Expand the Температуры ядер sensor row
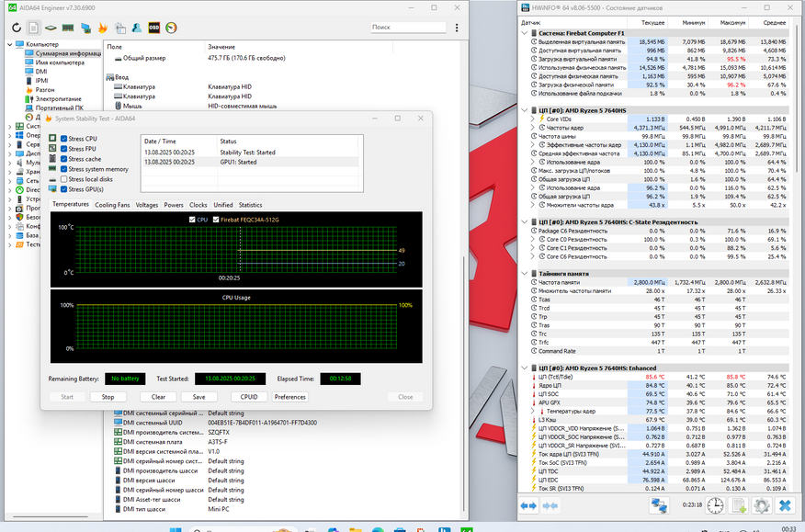Image resolution: width=805 pixels, height=532 pixels. (535, 412)
